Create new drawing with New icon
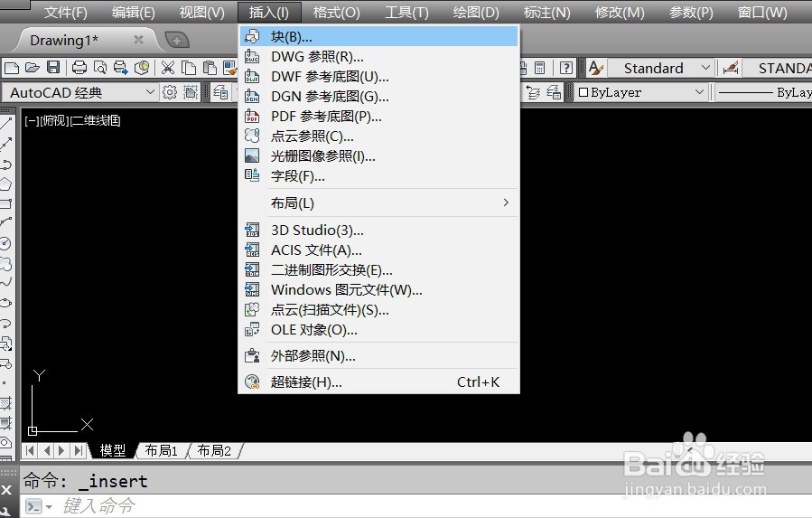The height and width of the screenshot is (518, 812). (12, 68)
